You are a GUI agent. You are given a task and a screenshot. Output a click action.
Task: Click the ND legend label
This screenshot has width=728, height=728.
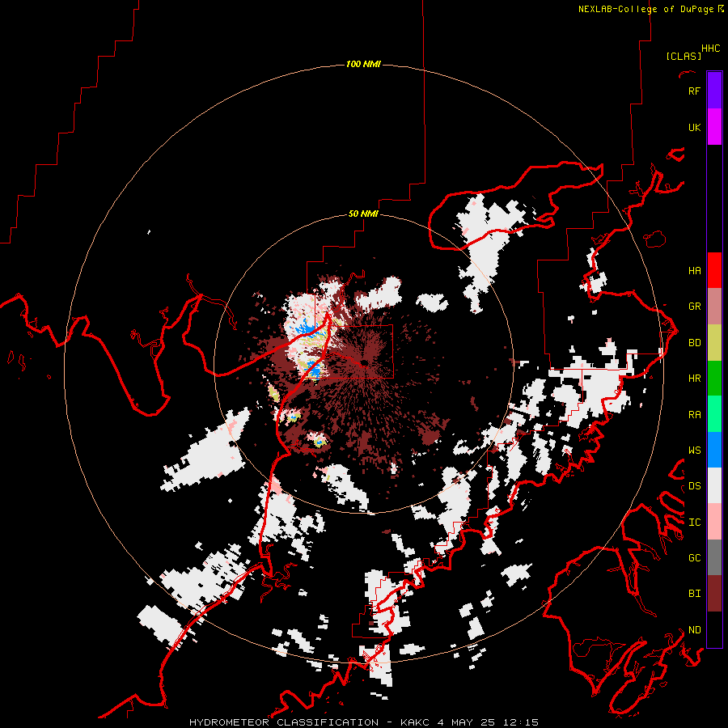point(694,630)
